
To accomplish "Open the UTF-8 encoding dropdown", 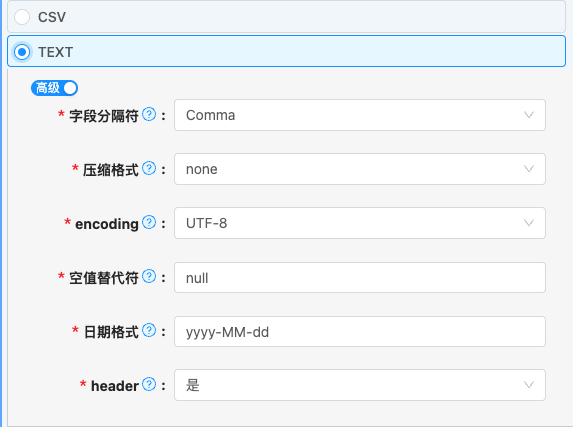I will 360,223.
